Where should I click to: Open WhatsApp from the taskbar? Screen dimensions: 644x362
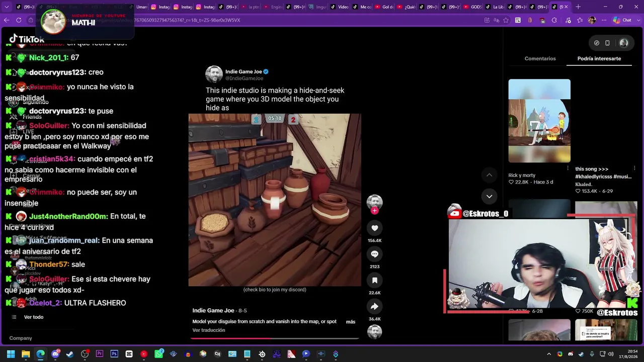(158, 354)
